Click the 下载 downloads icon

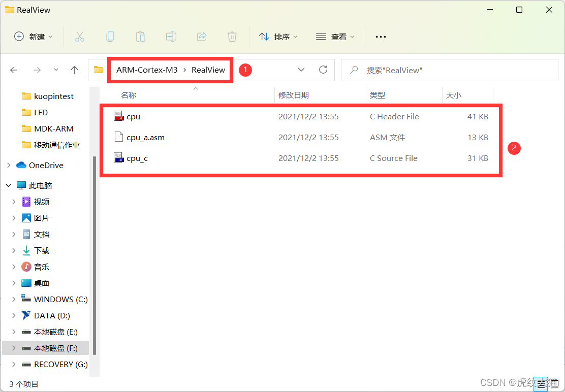point(26,250)
